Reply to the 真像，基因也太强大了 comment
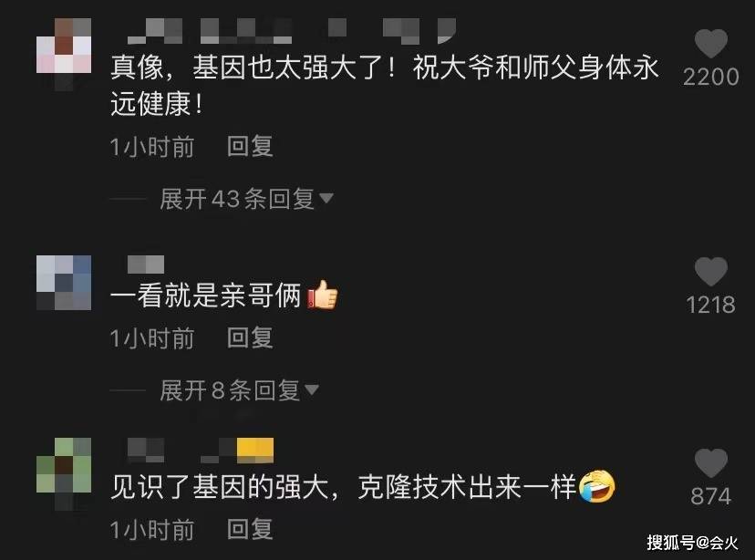This screenshot has width=755, height=560. coord(250,146)
